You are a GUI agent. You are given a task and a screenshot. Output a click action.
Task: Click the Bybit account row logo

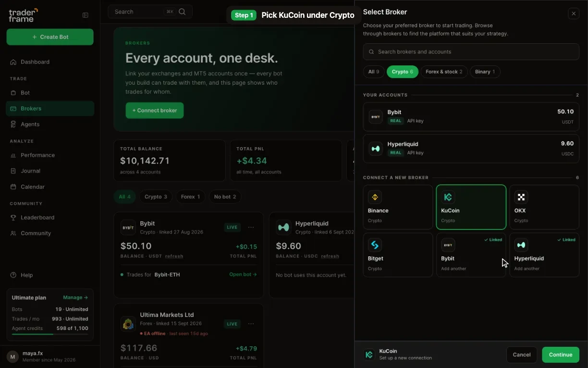click(376, 116)
